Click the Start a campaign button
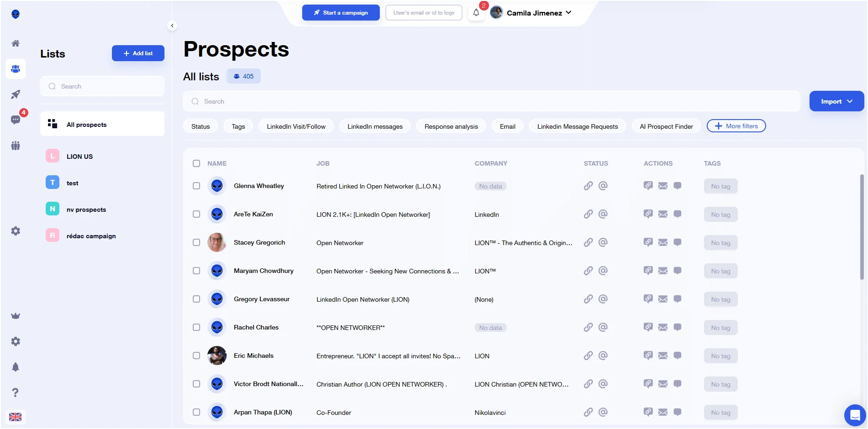The height and width of the screenshot is (429, 868). 341,13
